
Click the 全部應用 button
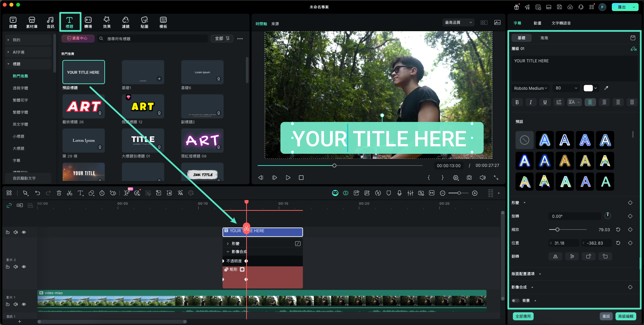click(x=523, y=316)
